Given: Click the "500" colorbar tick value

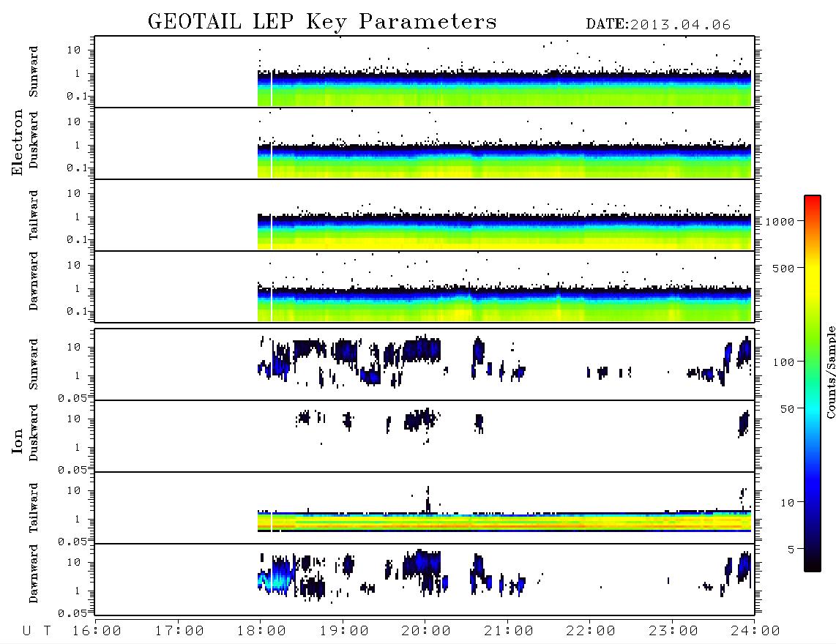Looking at the screenshot, I should click(783, 269).
